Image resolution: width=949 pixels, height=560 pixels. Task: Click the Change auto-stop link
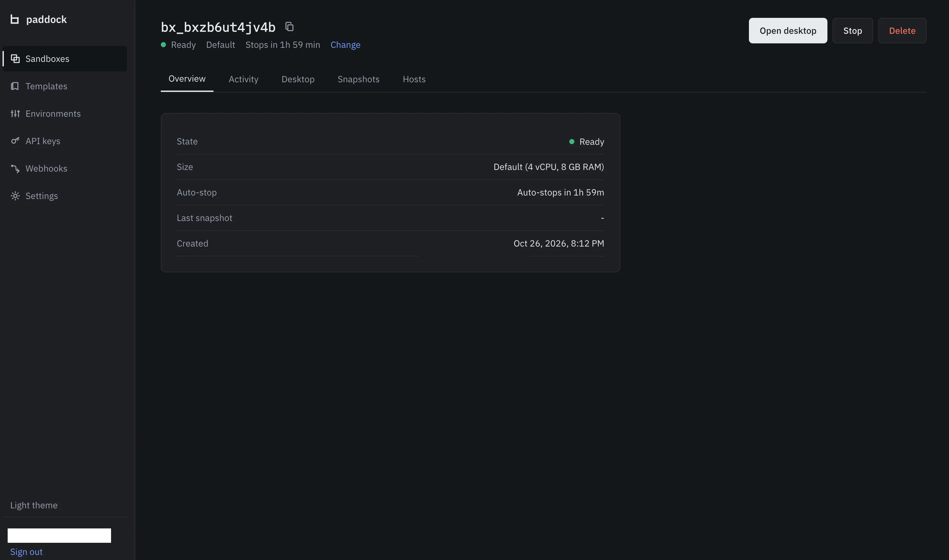point(345,45)
